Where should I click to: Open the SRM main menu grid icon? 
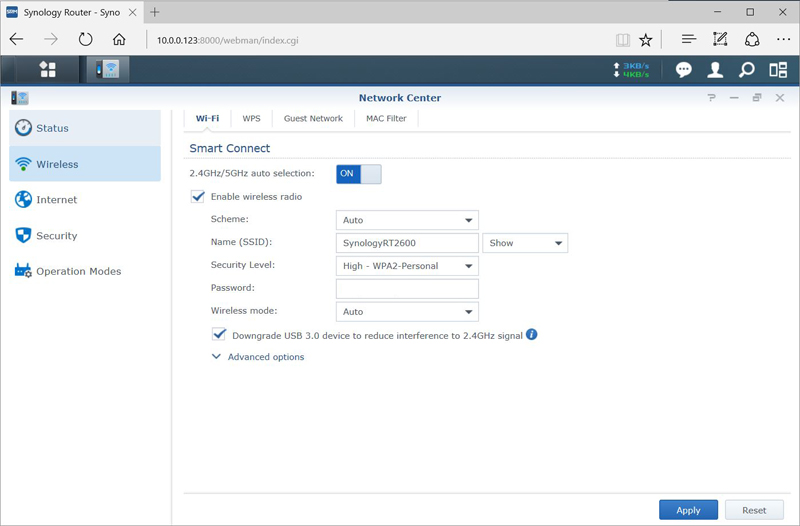tap(47, 69)
